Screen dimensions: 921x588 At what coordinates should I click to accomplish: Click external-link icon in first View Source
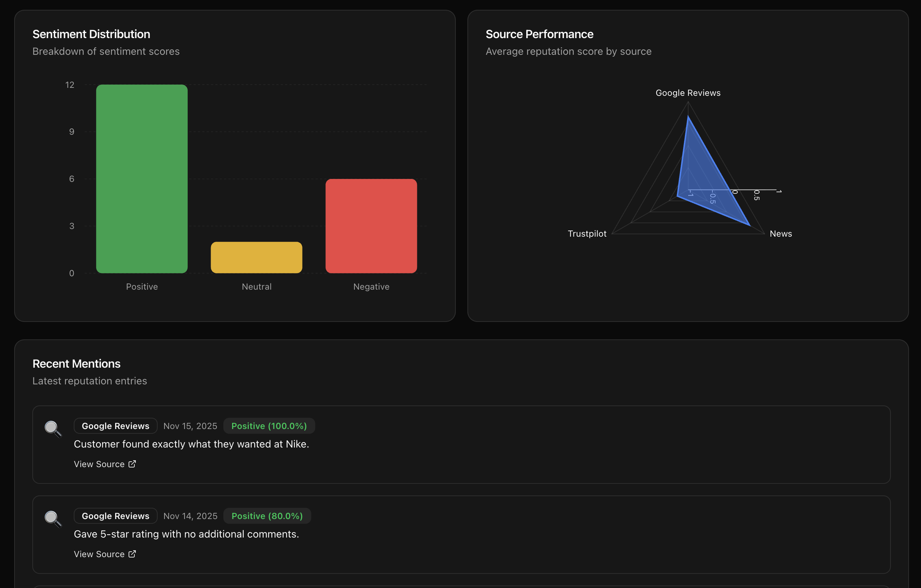point(132,464)
